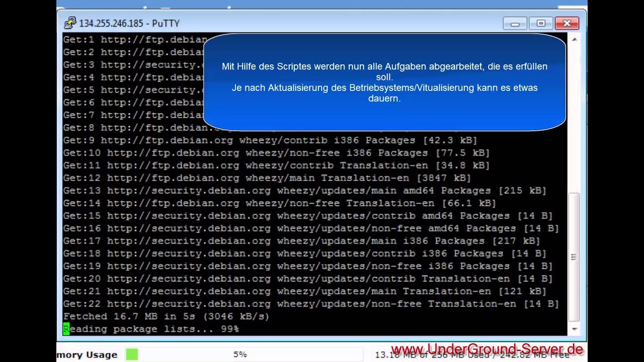Click the 'Fetched 16.7 MB in 5s' line
Image resolution: width=644 pixels, height=362 pixels.
pos(167,316)
